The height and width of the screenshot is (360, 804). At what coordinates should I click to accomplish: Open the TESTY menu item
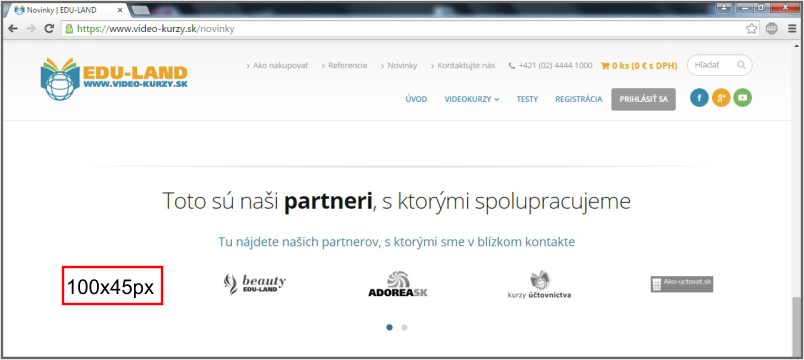(x=527, y=99)
